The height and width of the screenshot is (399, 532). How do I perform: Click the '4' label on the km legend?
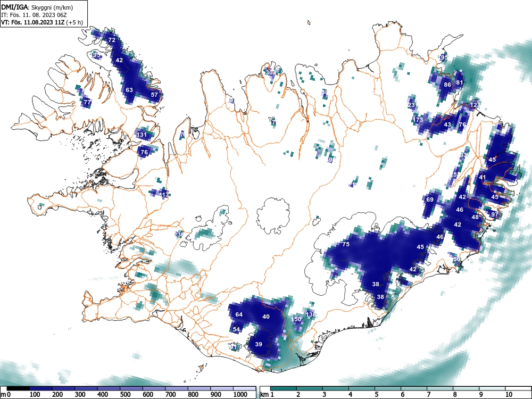(x=351, y=394)
